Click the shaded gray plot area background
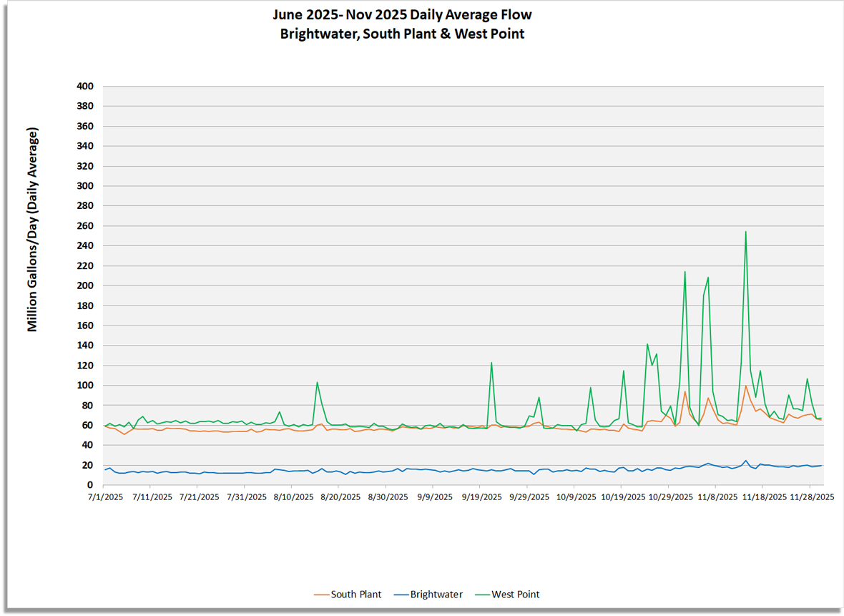 tap(286, 215)
